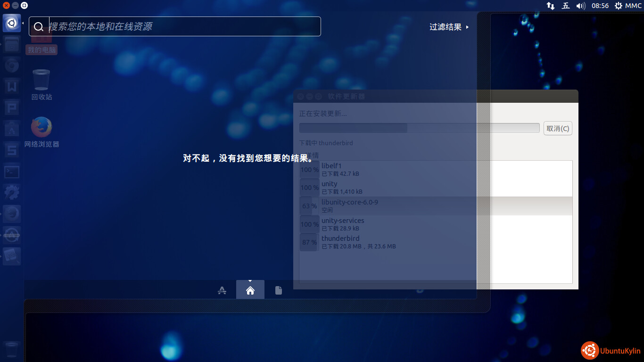
Task: Open the sound volume indicator
Action: click(581, 6)
